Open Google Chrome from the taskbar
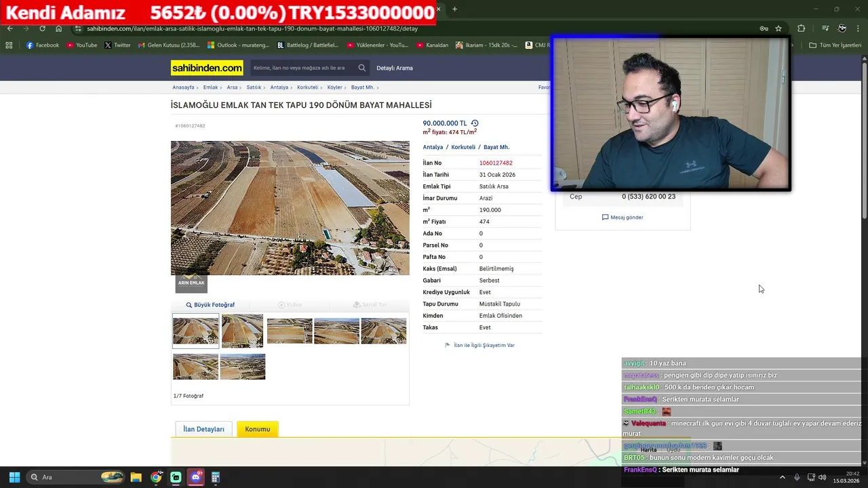 click(x=156, y=477)
